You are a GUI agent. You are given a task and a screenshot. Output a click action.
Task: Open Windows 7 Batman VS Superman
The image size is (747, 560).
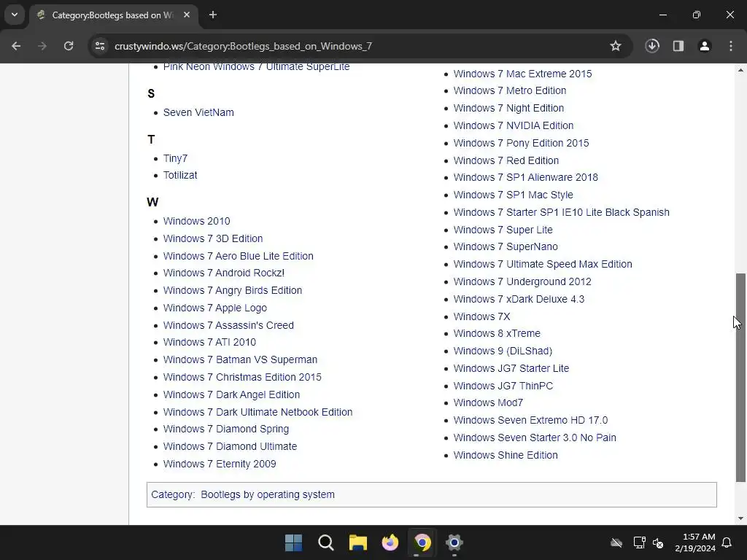click(x=240, y=359)
